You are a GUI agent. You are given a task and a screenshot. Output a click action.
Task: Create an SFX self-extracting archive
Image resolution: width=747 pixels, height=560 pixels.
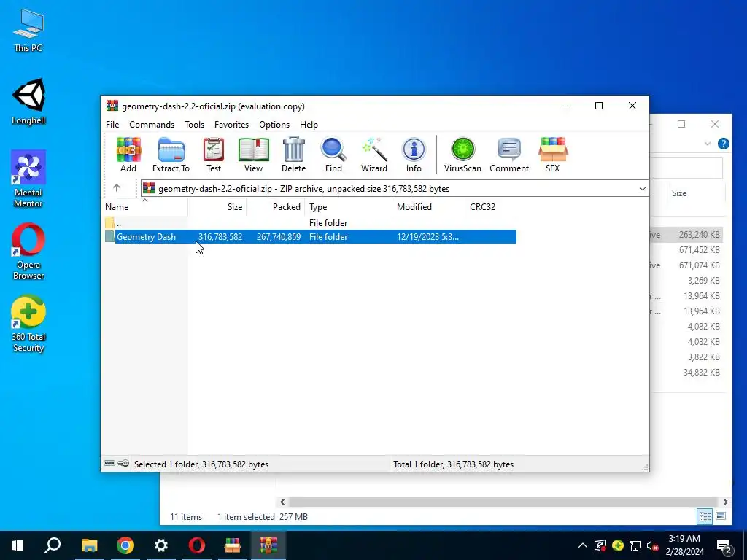pos(553,155)
